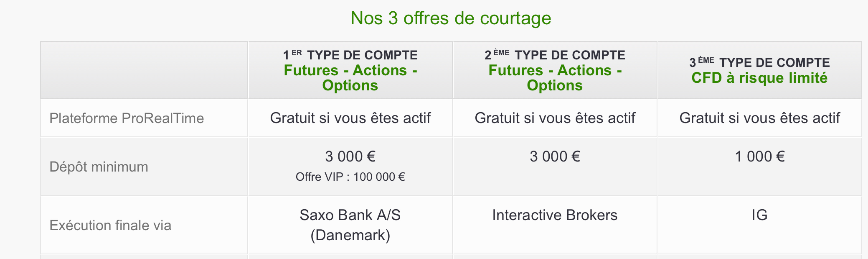Click 'Gratuit si vous êtes actif' under second account
Viewport: 868px width, 259px height.
pos(555,118)
